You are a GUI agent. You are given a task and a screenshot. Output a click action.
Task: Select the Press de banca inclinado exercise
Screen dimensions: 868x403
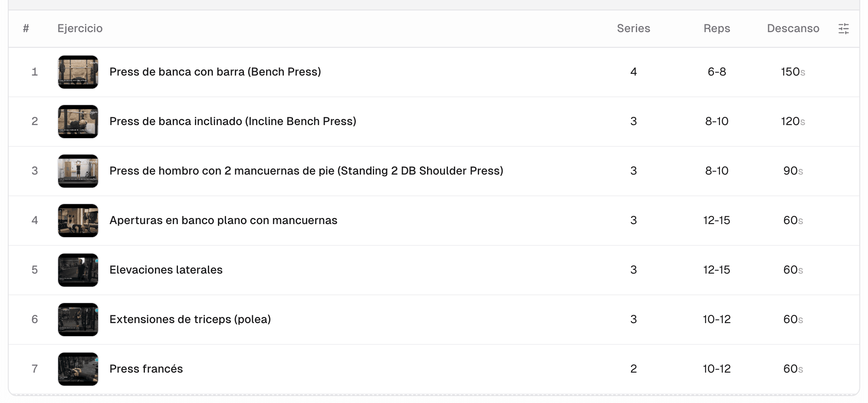233,121
